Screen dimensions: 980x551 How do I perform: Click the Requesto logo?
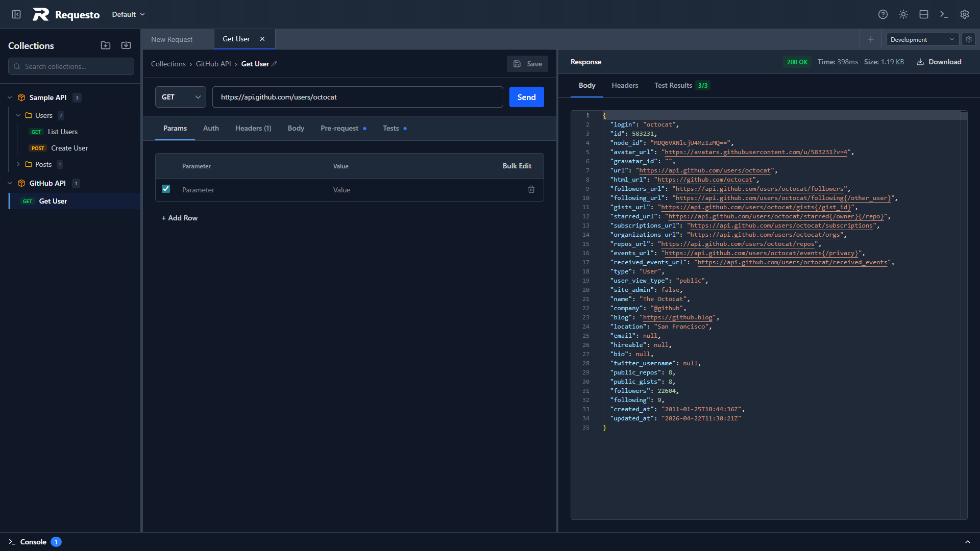point(66,14)
